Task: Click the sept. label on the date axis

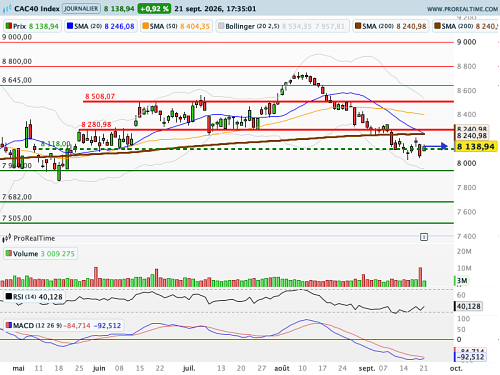Action: pos(367,368)
